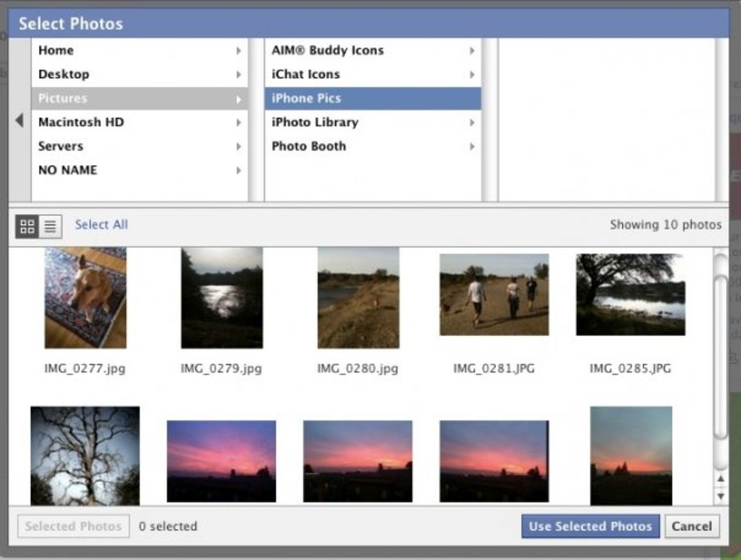Click the Select All link
The width and height of the screenshot is (741, 560).
(x=101, y=225)
